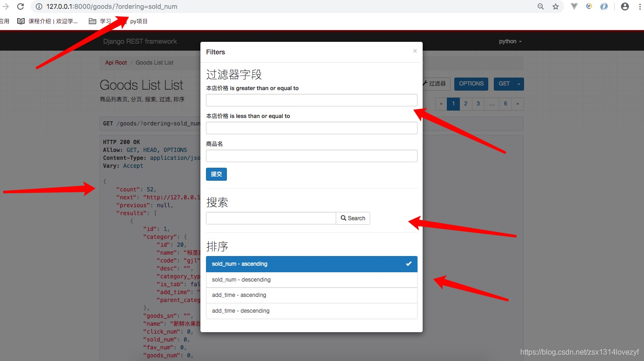Click the 过滤器字段 heading
The height and width of the screenshot is (361, 644).
[234, 74]
